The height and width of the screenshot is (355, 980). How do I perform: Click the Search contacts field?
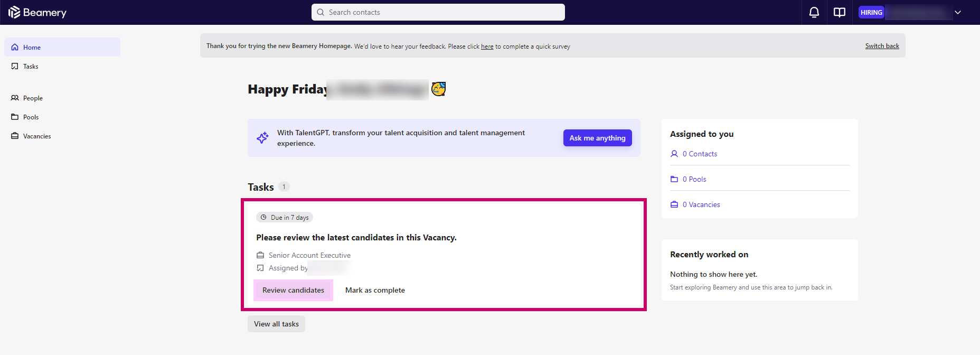coord(438,12)
